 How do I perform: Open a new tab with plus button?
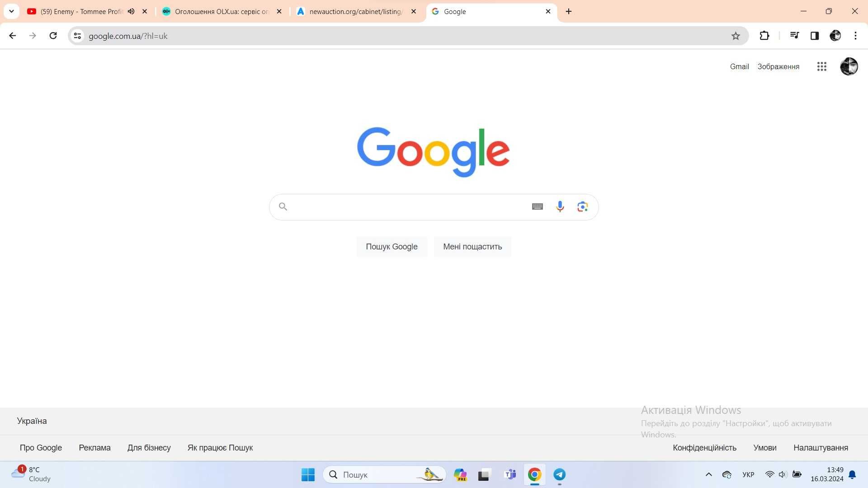point(569,11)
